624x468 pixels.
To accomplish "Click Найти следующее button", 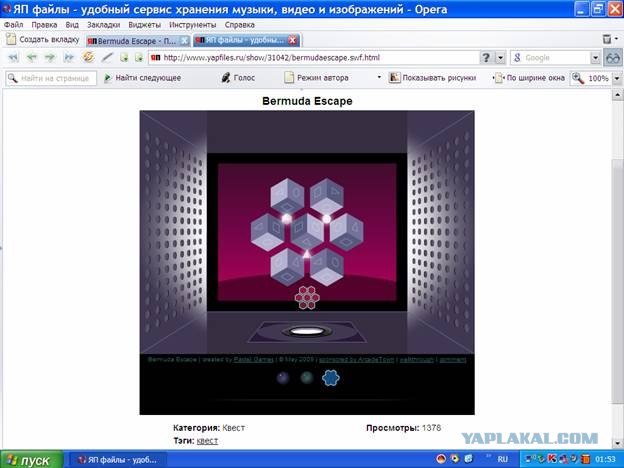I will 142,78.
